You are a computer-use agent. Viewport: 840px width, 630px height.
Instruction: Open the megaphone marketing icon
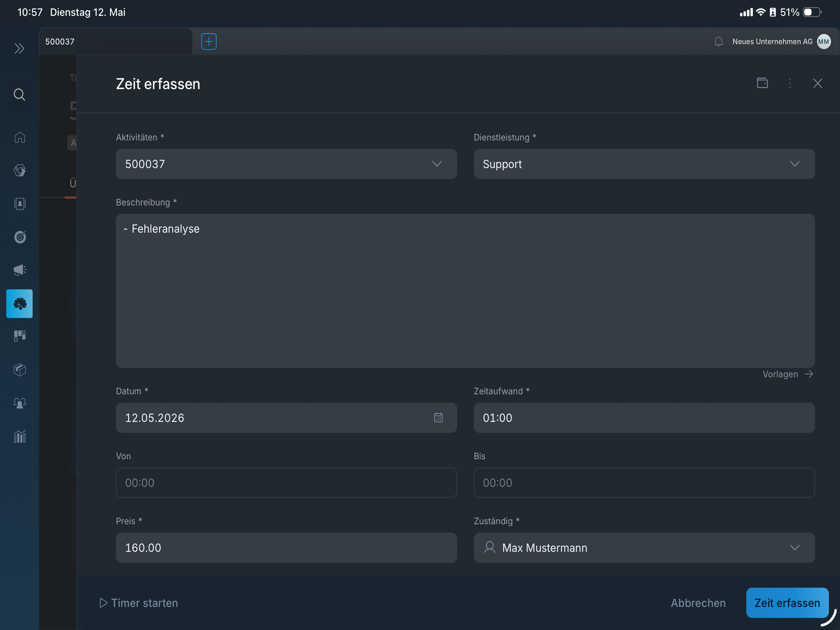[20, 270]
